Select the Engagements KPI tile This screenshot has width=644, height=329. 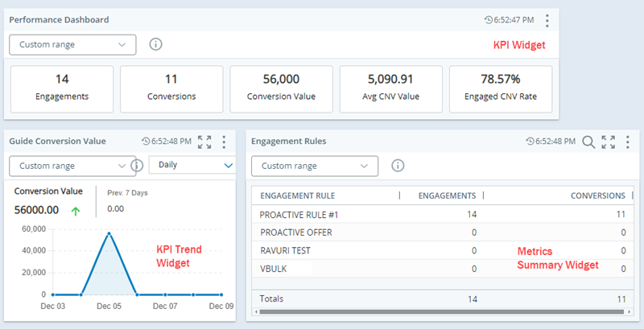pyautogui.click(x=61, y=88)
